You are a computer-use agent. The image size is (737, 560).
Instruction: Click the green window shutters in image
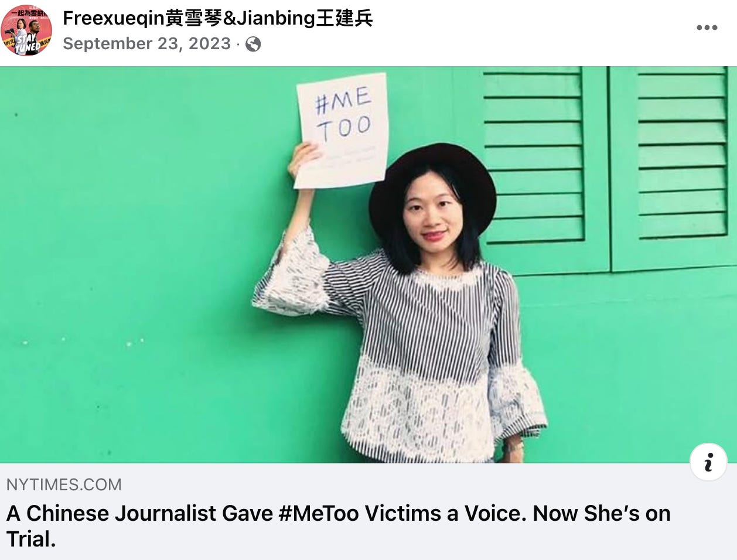pyautogui.click(x=605, y=169)
